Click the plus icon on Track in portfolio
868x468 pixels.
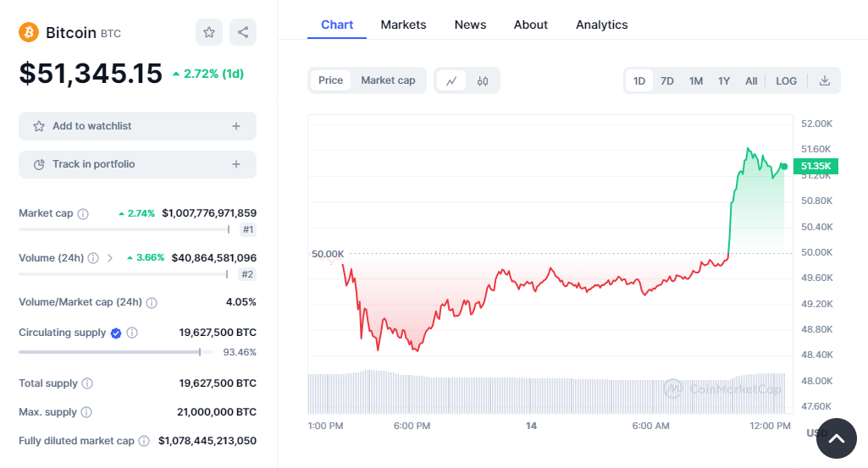[236, 164]
